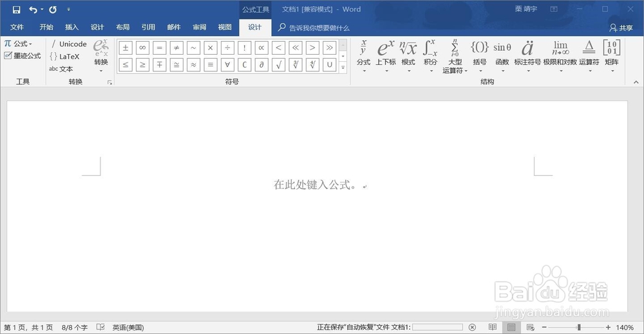Insert the for-all ∀ symbol
This screenshot has height=334, width=644.
(227, 65)
